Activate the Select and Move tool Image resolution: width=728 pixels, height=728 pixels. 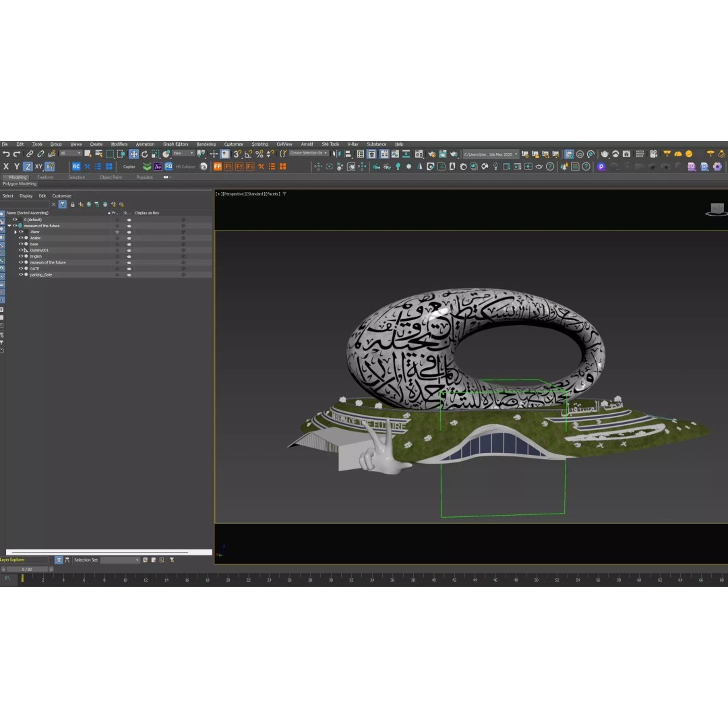click(x=133, y=154)
